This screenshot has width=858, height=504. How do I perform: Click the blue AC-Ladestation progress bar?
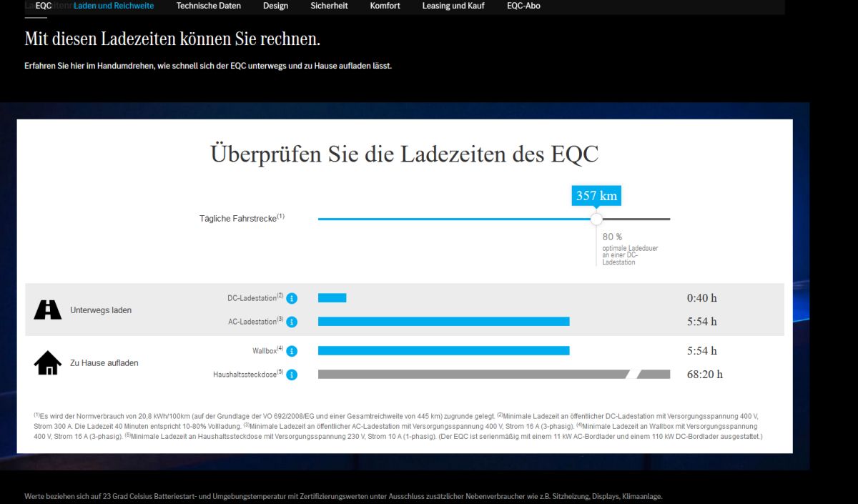click(443, 322)
